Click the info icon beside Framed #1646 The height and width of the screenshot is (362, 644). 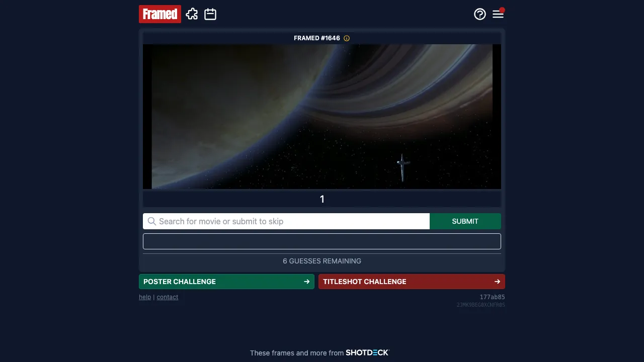tap(347, 38)
